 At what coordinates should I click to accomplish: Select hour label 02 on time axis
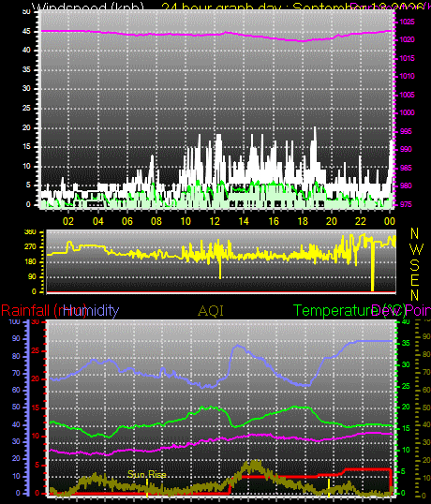click(68, 221)
